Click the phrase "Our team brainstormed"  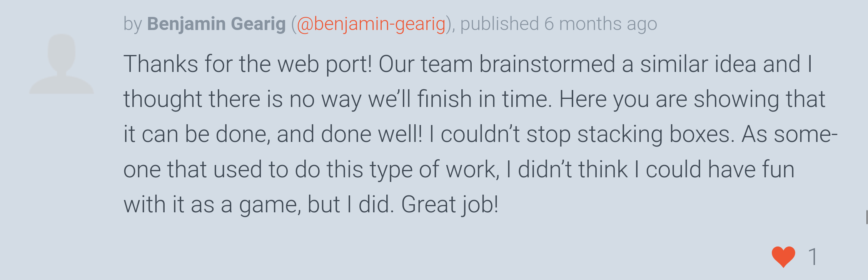click(x=497, y=64)
